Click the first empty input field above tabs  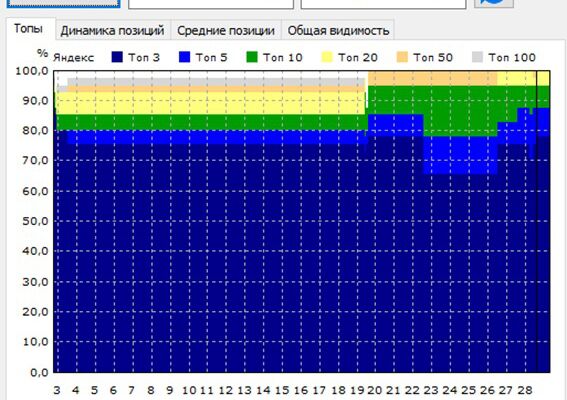211,4
